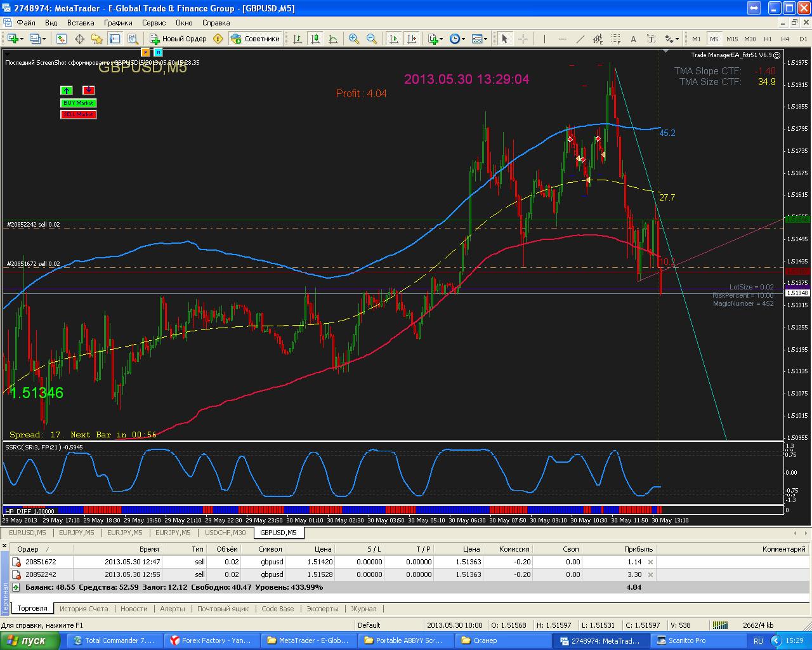
Task: Switch to D1 timeframe
Action: click(x=803, y=39)
